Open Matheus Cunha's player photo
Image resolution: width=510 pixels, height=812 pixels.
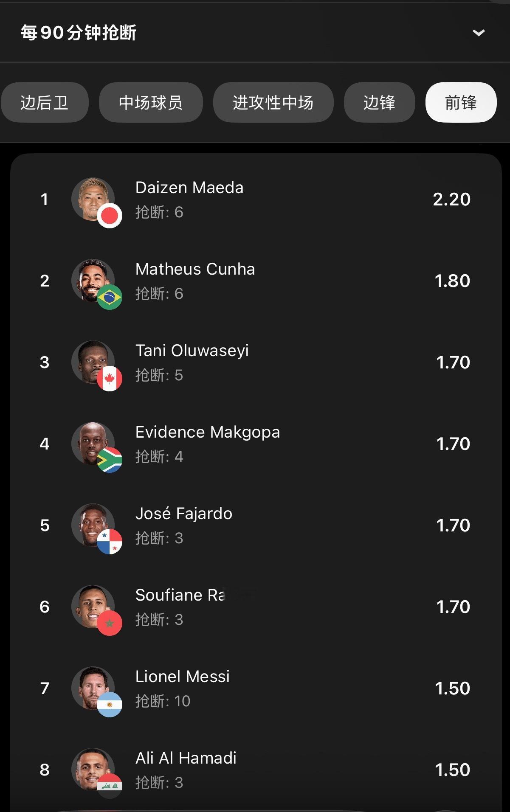tap(93, 280)
